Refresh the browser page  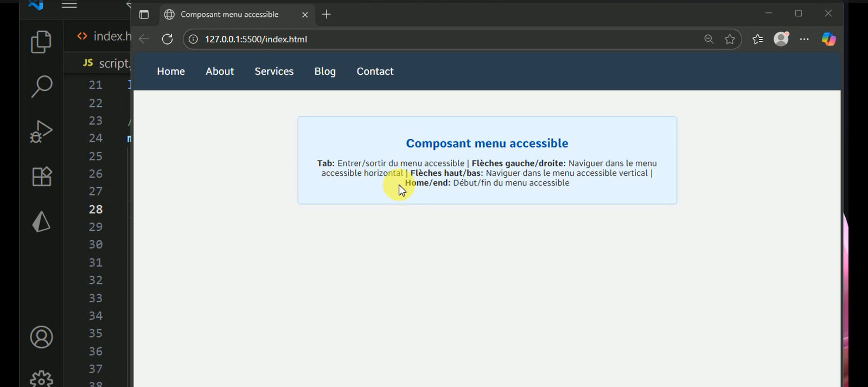click(167, 39)
